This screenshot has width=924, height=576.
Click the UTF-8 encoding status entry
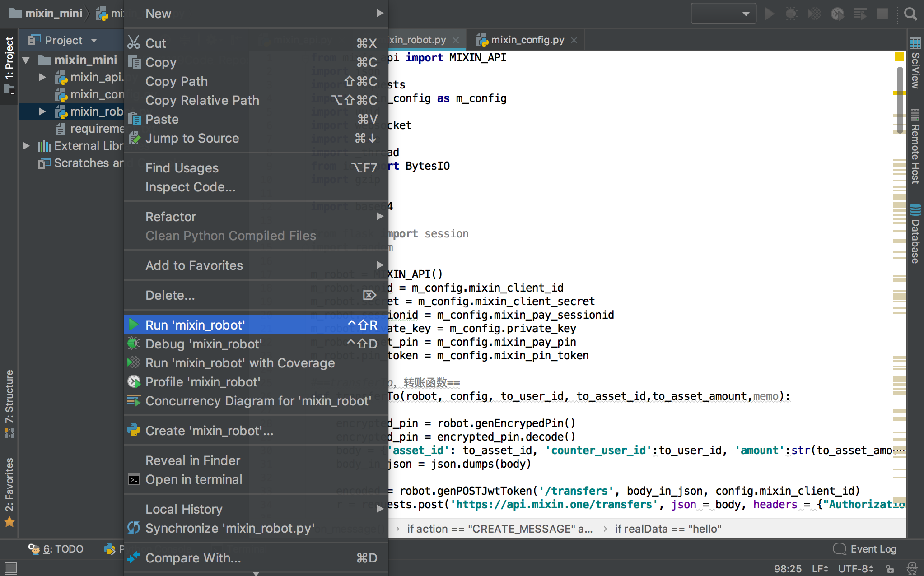tap(856, 568)
